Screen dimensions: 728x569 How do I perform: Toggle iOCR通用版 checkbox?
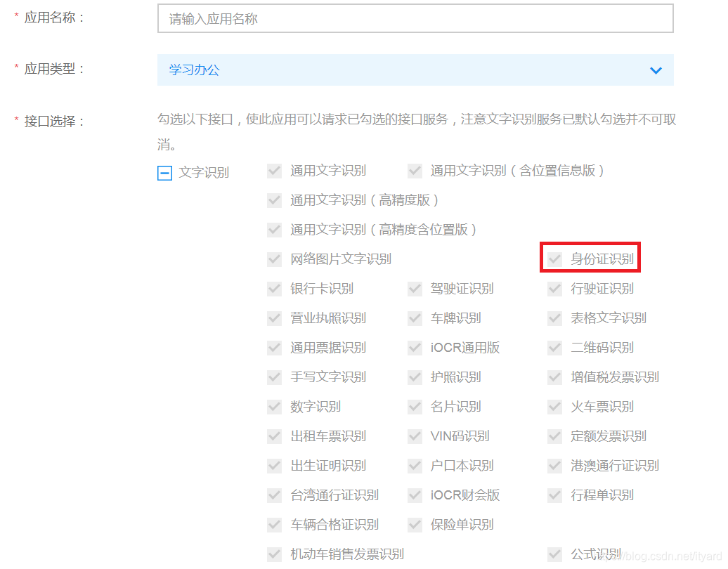pyautogui.click(x=415, y=348)
